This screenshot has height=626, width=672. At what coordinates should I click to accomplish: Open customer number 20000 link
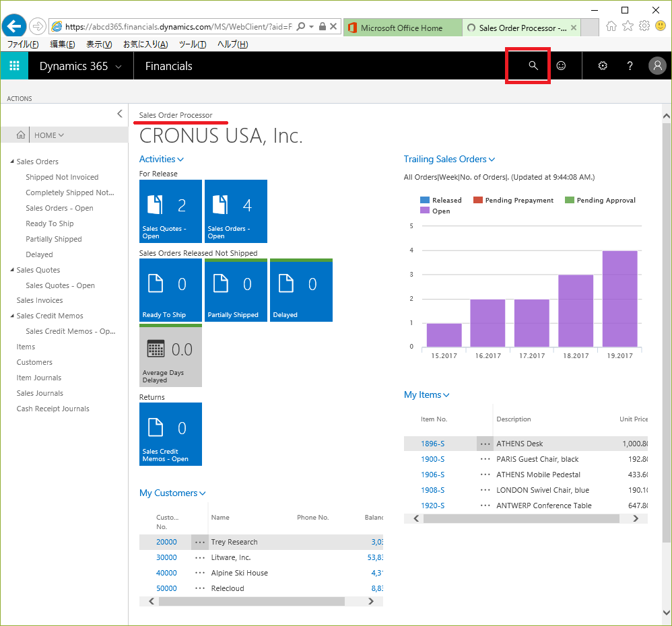[166, 542]
